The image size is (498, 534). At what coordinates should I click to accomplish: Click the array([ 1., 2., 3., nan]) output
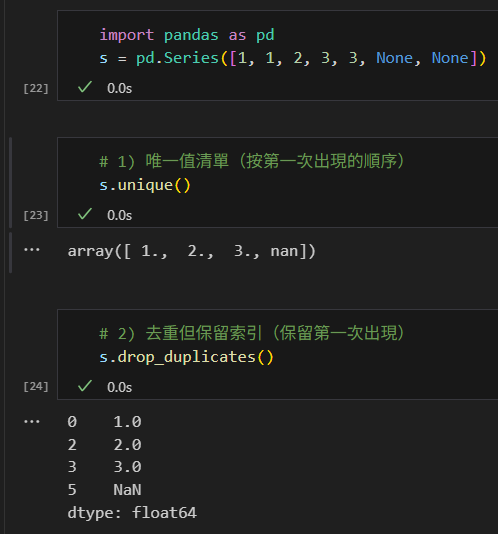click(x=192, y=252)
